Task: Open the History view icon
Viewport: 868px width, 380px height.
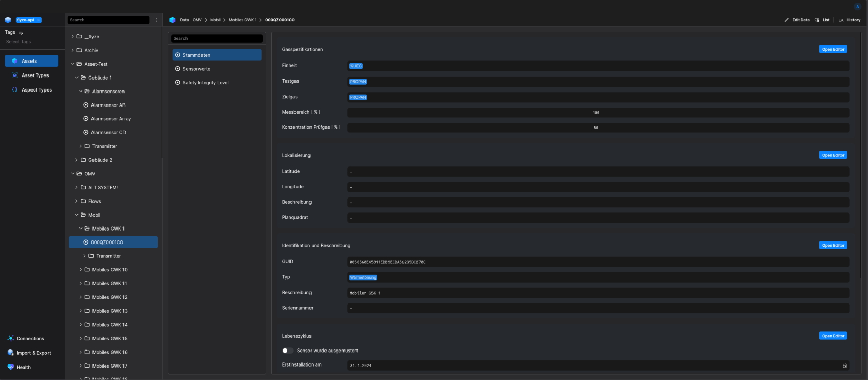Action: click(x=841, y=20)
